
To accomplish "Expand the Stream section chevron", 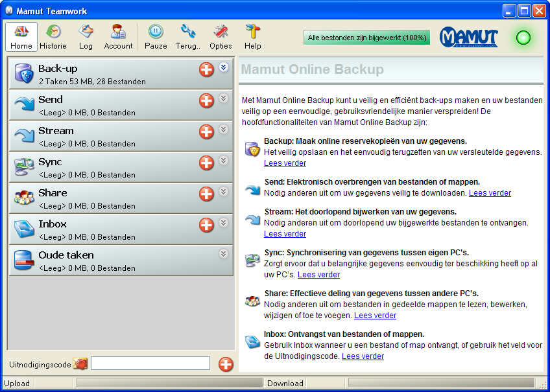I will [x=223, y=130].
